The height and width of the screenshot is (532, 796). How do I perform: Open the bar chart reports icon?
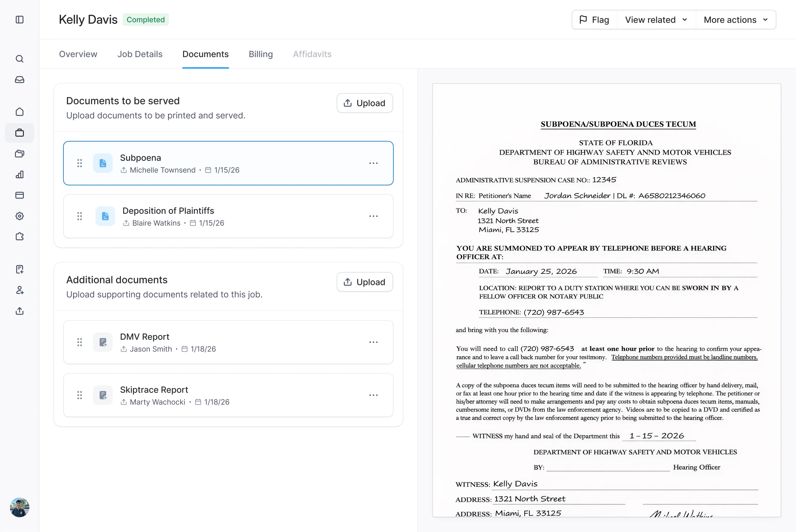click(x=20, y=174)
